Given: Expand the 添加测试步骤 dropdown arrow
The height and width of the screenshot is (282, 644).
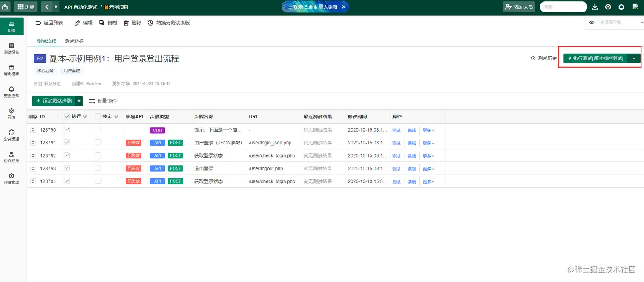Looking at the screenshot, I should point(79,101).
